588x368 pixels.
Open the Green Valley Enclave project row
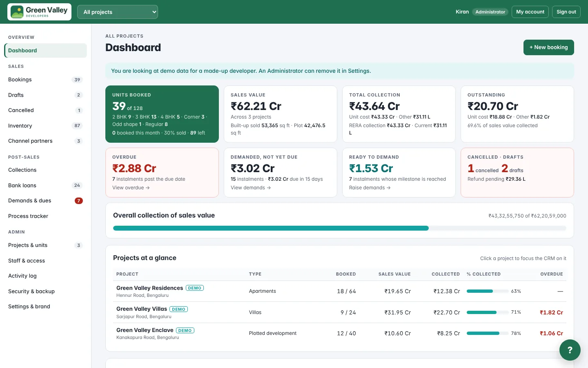click(339, 333)
